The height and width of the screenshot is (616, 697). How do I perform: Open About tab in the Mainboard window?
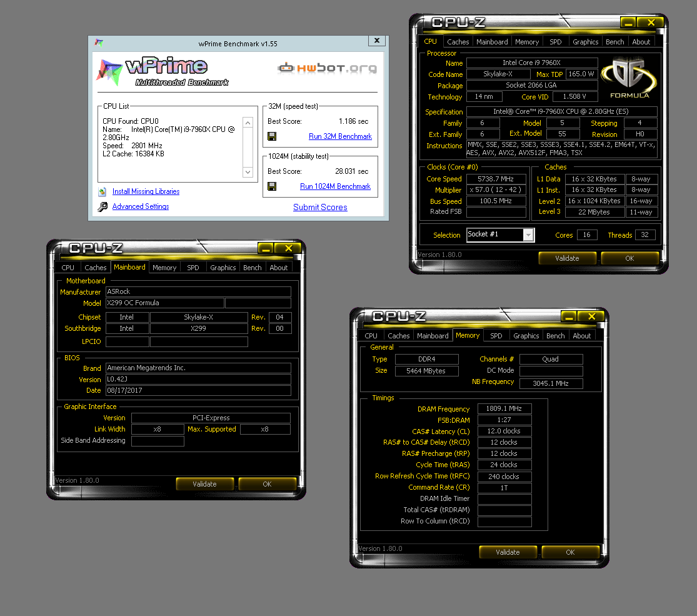point(279,268)
